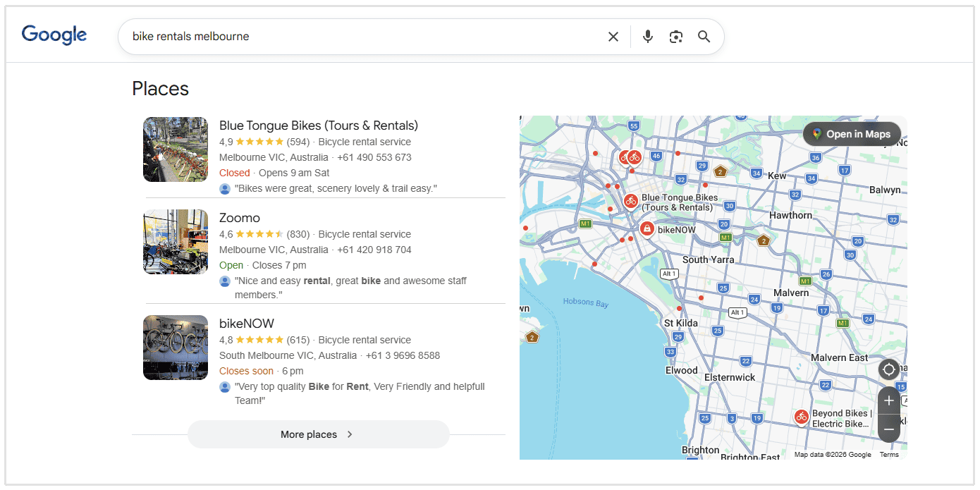Zoom out on the map with minus icon
980x490 pixels.
(888, 428)
